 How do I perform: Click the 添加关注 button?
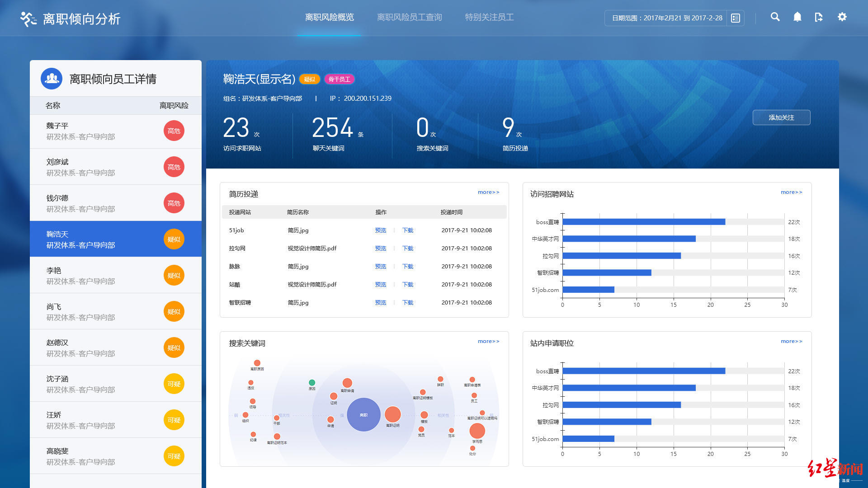[x=781, y=117]
